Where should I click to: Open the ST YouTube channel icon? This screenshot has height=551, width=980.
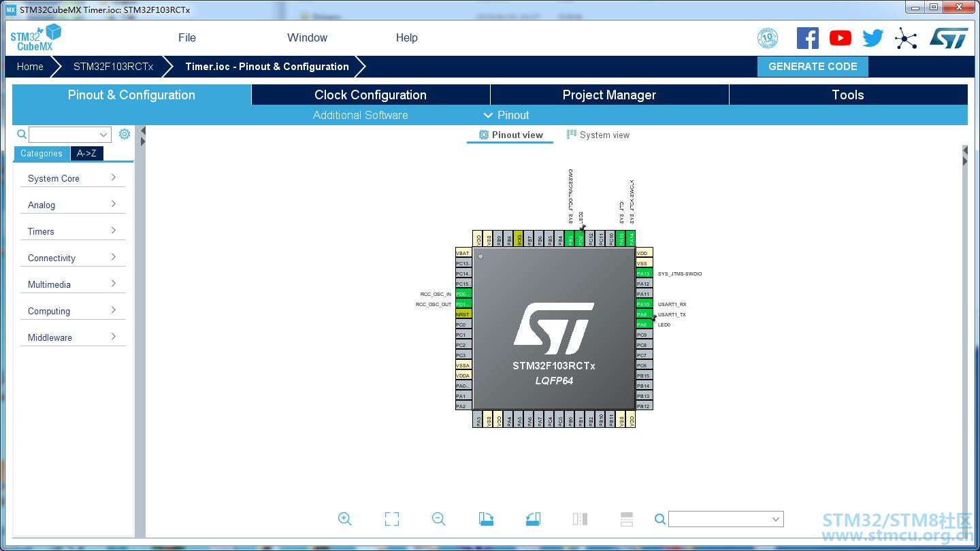click(840, 38)
